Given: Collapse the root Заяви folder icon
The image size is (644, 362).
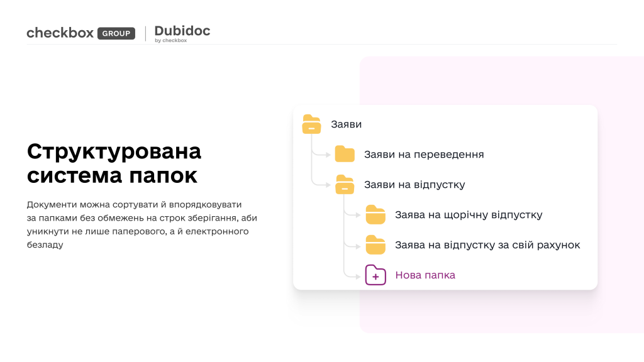Looking at the screenshot, I should pyautogui.click(x=311, y=124).
